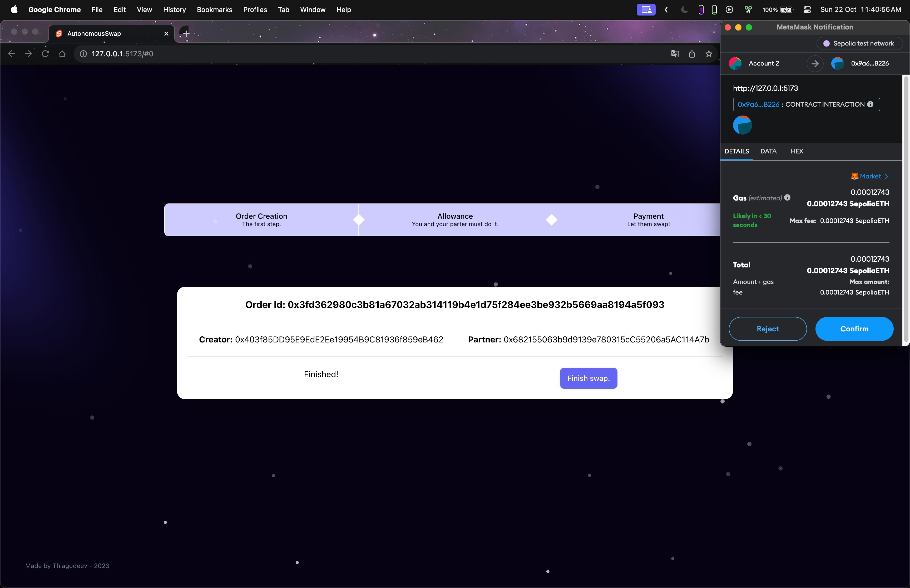Open the File menu
Screen dimensions: 910x588
coord(97,9)
